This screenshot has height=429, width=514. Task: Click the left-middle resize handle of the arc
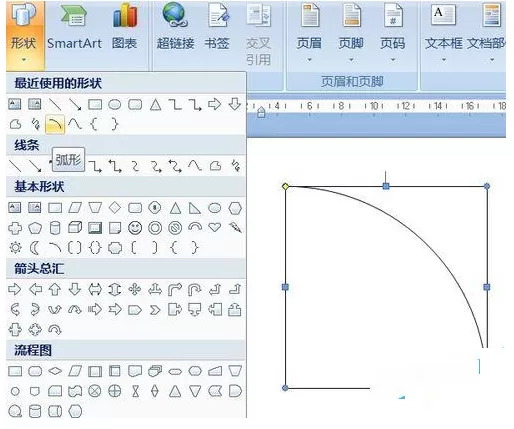tap(285, 287)
